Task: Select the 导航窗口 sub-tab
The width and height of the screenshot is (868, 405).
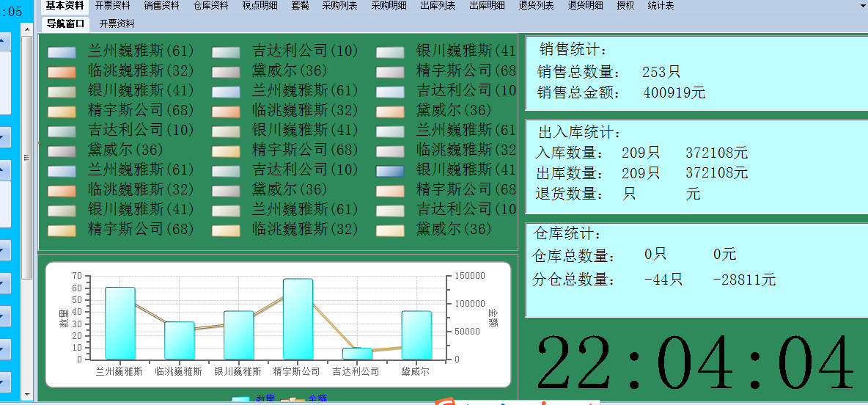Action: (x=65, y=23)
